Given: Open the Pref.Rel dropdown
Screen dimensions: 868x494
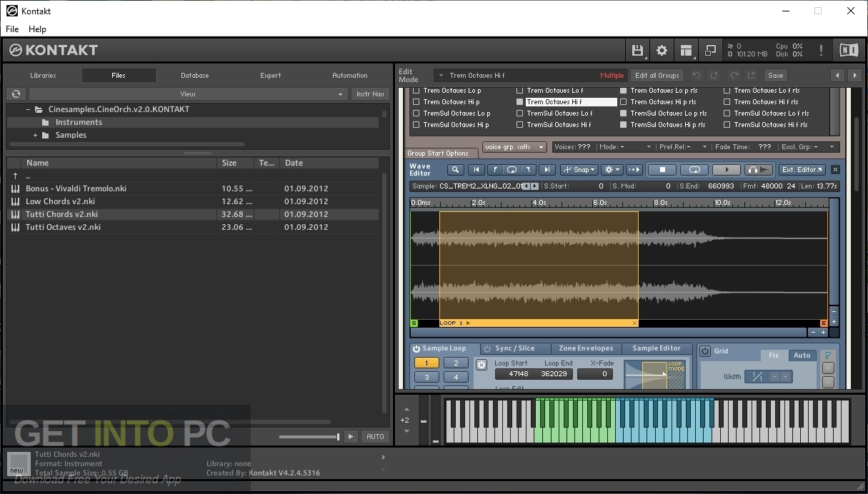Looking at the screenshot, I should pos(682,147).
